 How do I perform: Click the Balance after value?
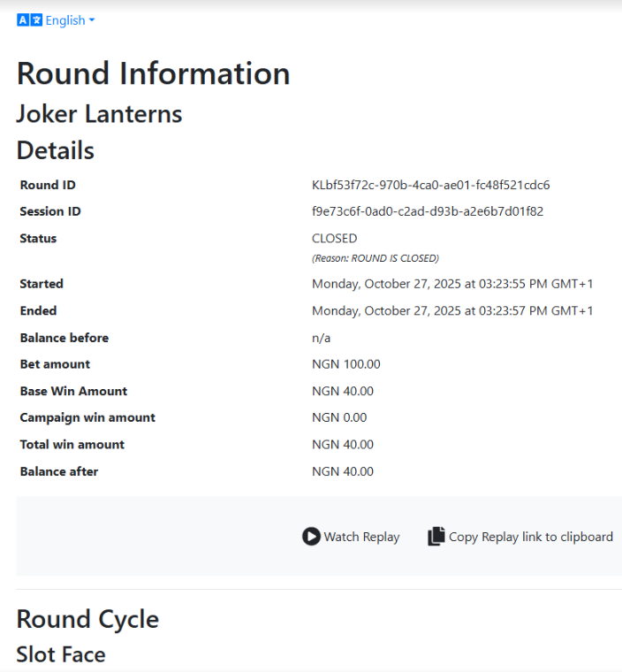[x=342, y=471]
